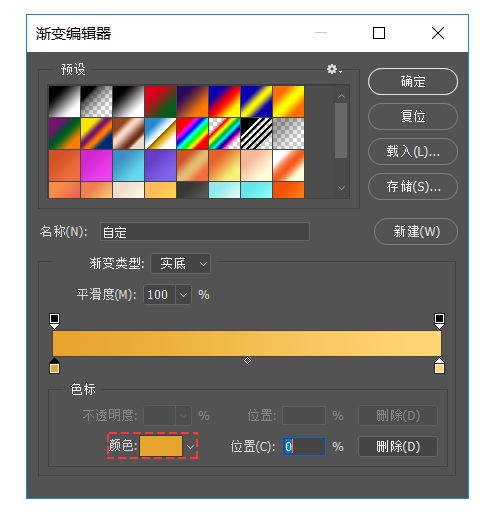Image resolution: width=504 pixels, height=519 pixels.
Task: Expand the 平滑度 smoothness dropdown arrow
Action: pyautogui.click(x=184, y=295)
